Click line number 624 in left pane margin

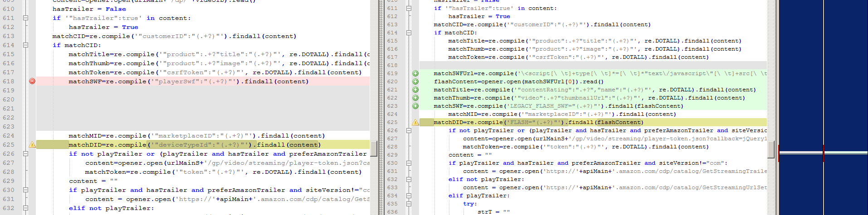point(9,136)
